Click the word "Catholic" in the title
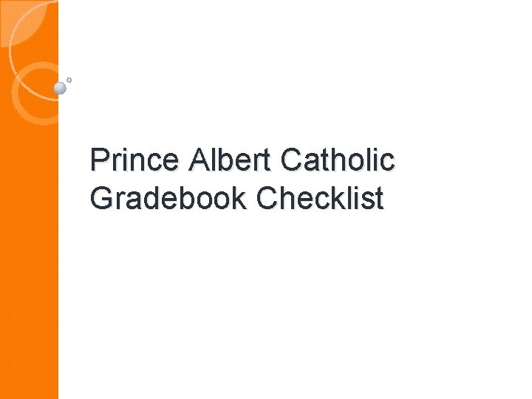The width and height of the screenshot is (532, 399). click(x=338, y=160)
